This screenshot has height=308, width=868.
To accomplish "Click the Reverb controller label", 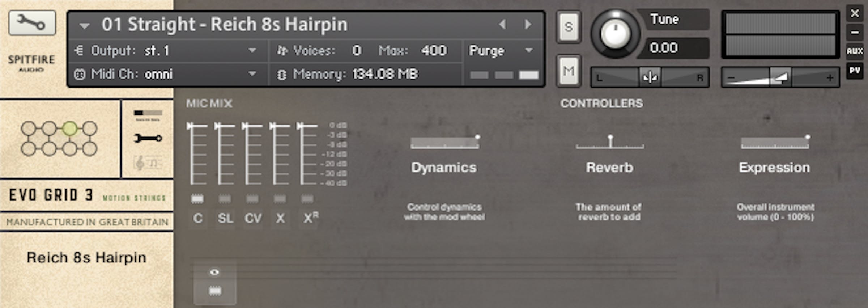I will pyautogui.click(x=610, y=168).
